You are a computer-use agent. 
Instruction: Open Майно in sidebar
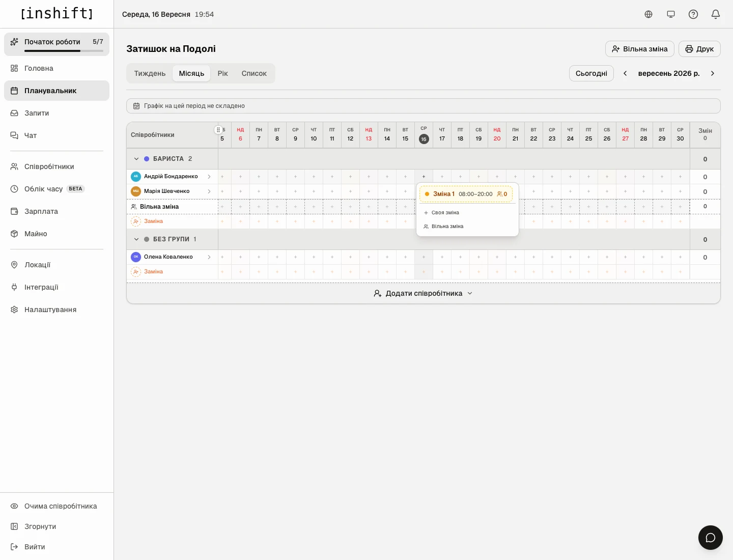click(x=57, y=234)
